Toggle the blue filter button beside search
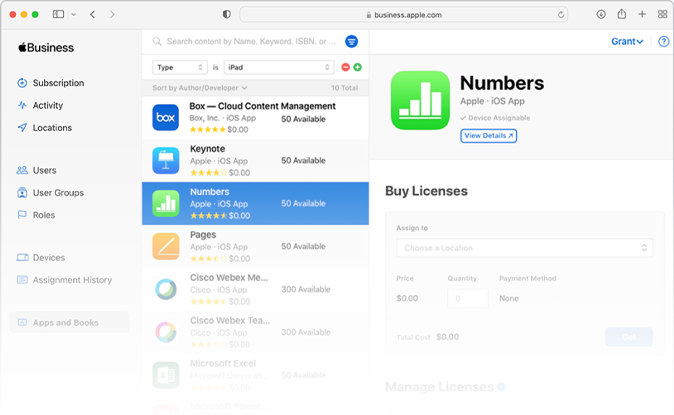The width and height of the screenshot is (674, 415). point(352,41)
